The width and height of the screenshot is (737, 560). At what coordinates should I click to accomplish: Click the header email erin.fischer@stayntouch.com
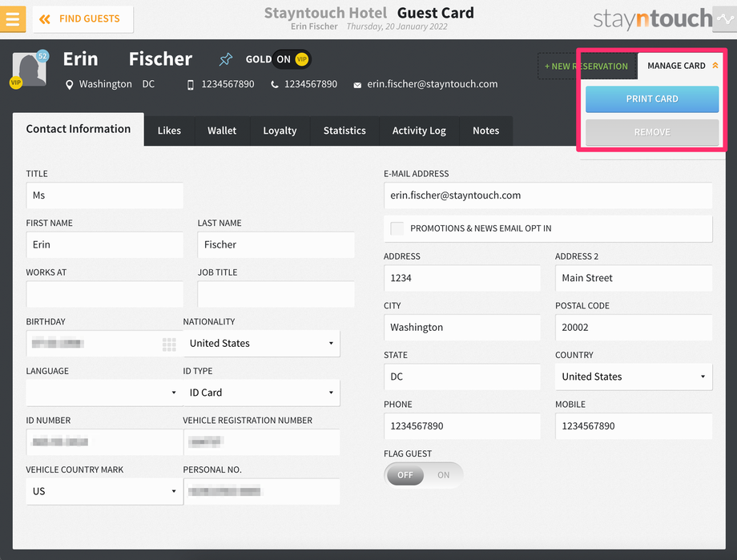tap(433, 84)
